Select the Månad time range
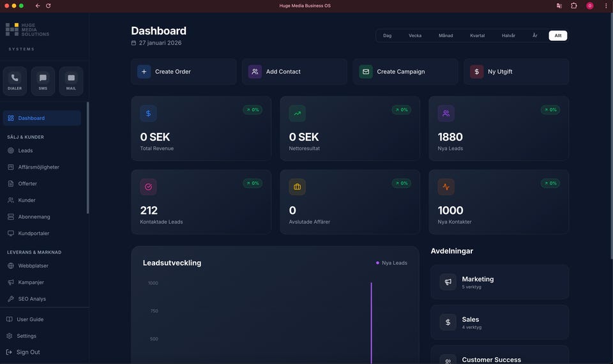Image resolution: width=613 pixels, height=364 pixels. tap(446, 36)
